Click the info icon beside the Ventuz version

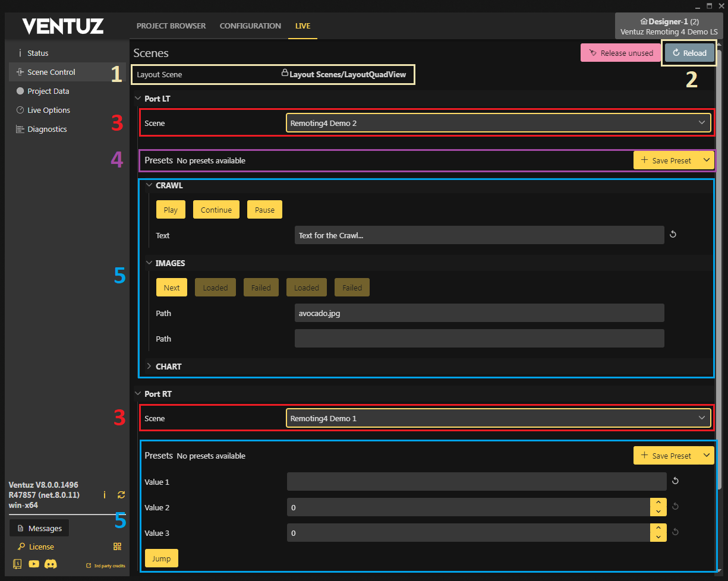pyautogui.click(x=105, y=495)
